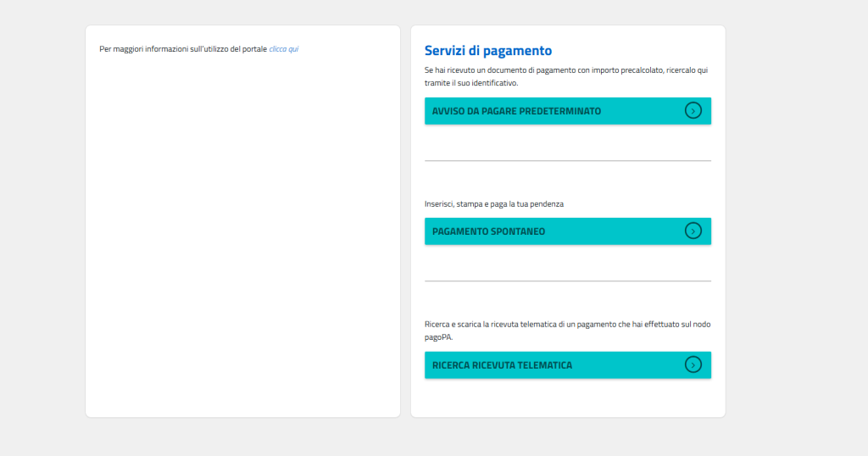Click the divider line below Avviso button
Image resolution: width=868 pixels, height=456 pixels.
(567, 160)
